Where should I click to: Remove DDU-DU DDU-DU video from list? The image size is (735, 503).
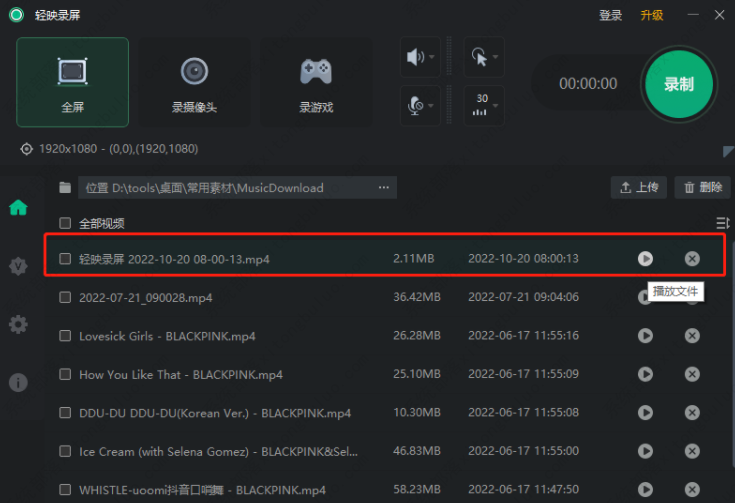point(692,413)
